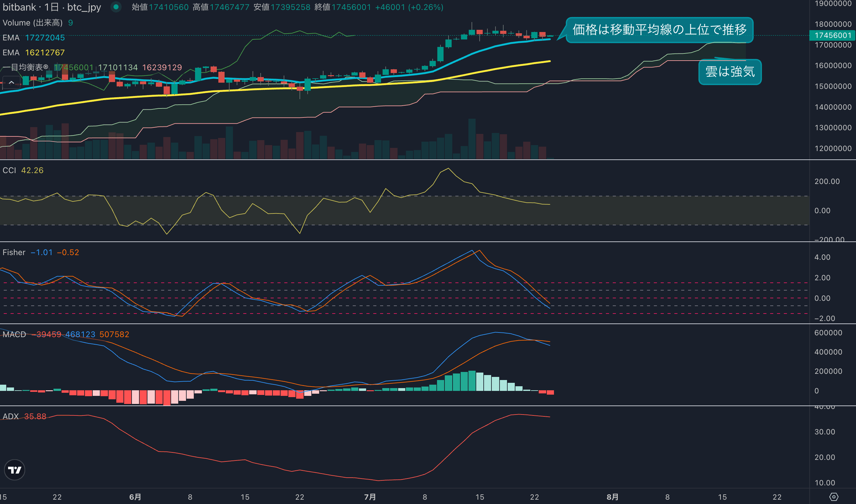This screenshot has width=856, height=504.
Task: Click the 7月 label on time axis
Action: click(x=370, y=497)
